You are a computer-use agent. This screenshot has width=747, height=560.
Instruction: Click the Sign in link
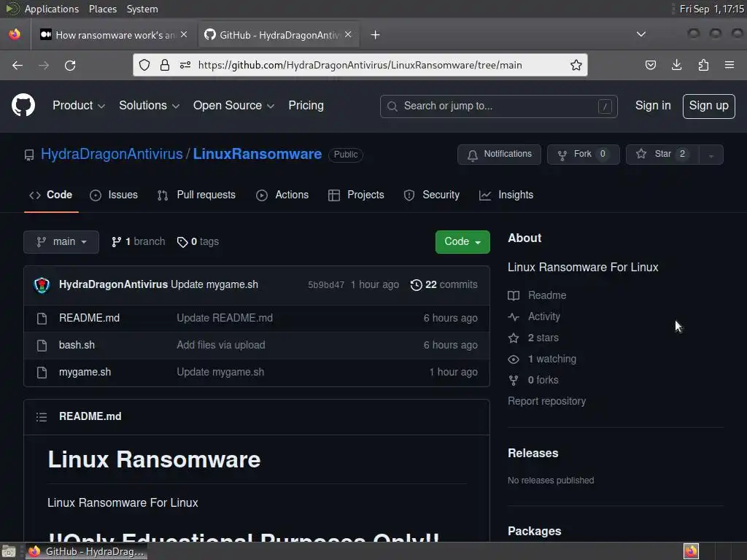point(653,106)
